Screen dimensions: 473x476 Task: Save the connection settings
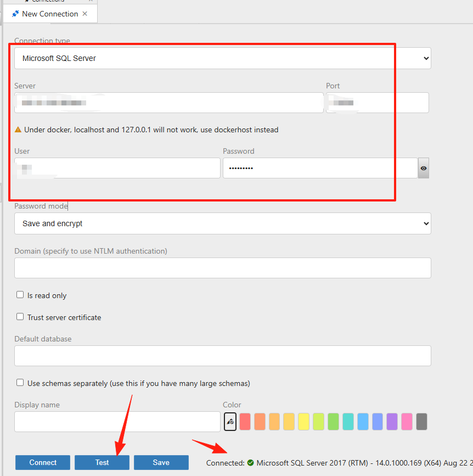161,462
